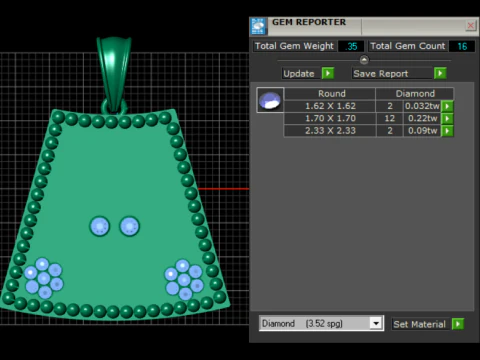This screenshot has height=360, width=480.
Task: Select the 1.70 X 1.70 gem size row
Action: coord(362,119)
